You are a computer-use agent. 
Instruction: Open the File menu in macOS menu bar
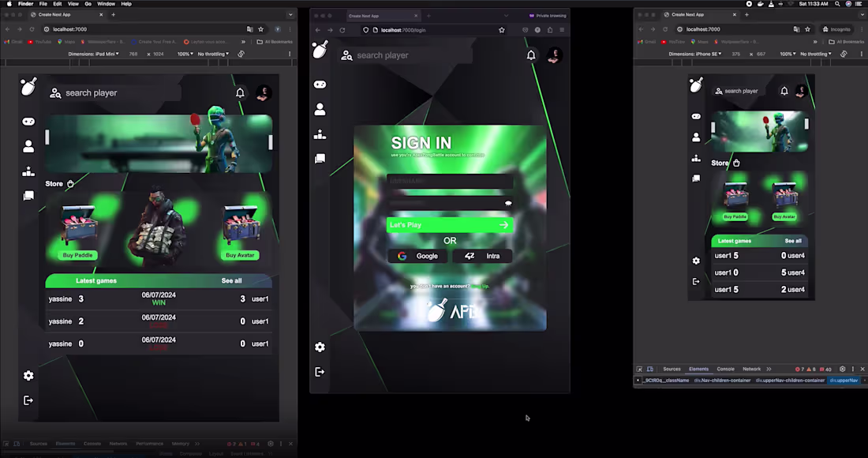pyautogui.click(x=43, y=4)
